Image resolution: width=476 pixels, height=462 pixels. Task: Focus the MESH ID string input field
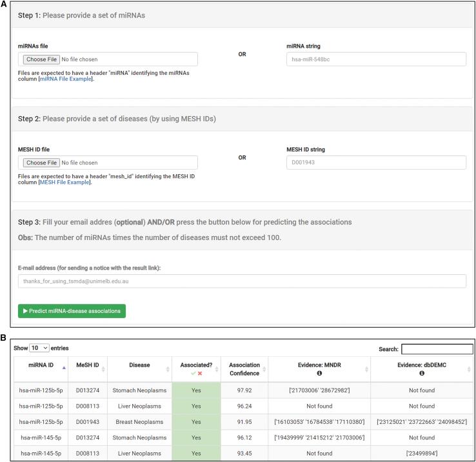click(x=375, y=163)
